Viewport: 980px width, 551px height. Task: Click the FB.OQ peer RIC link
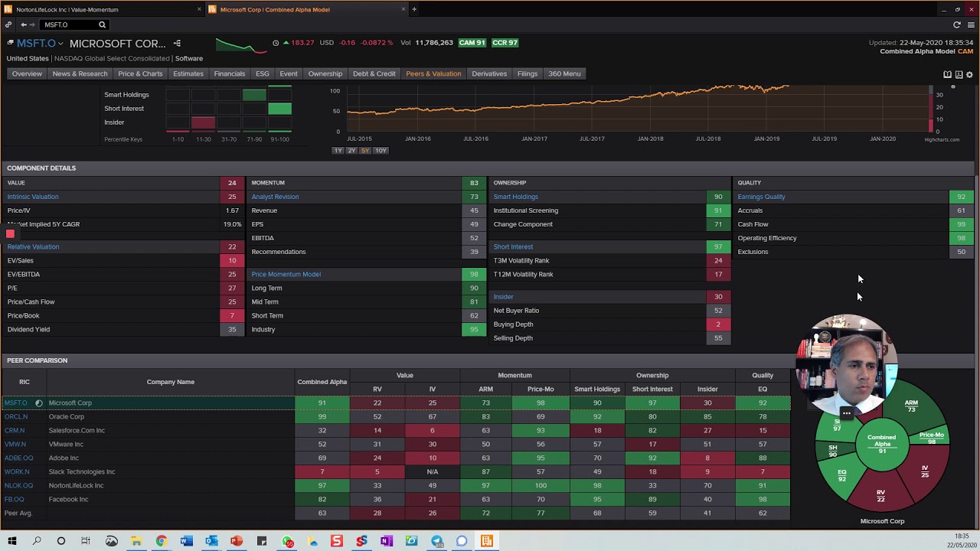click(x=14, y=499)
